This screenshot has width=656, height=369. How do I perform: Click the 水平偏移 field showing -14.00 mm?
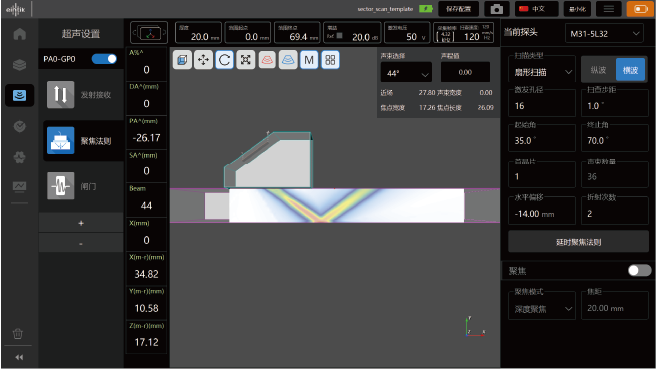(542, 214)
